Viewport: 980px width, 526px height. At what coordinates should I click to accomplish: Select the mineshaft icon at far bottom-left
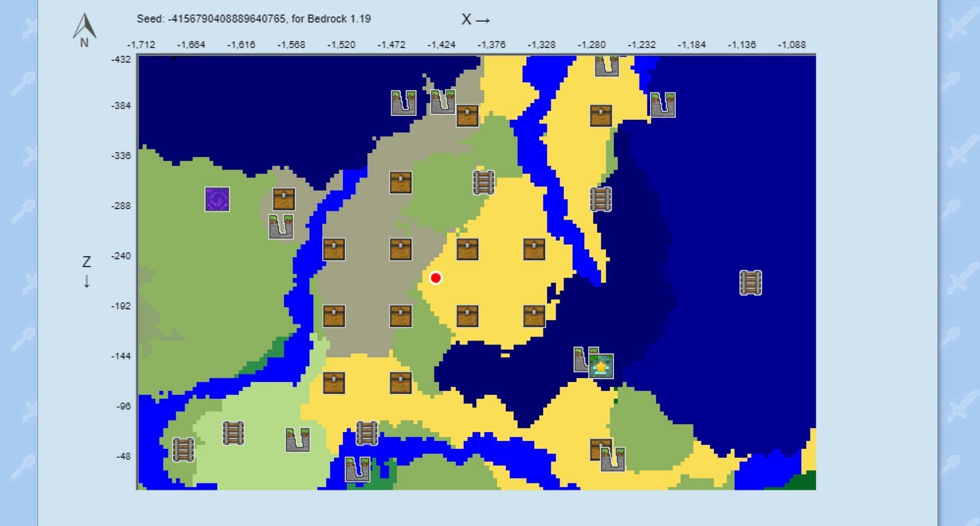click(183, 450)
